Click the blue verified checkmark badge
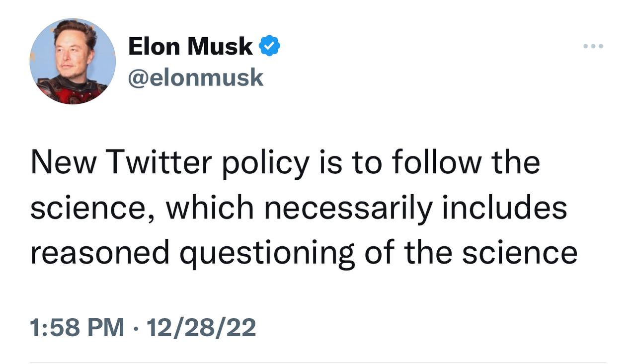 coord(270,46)
